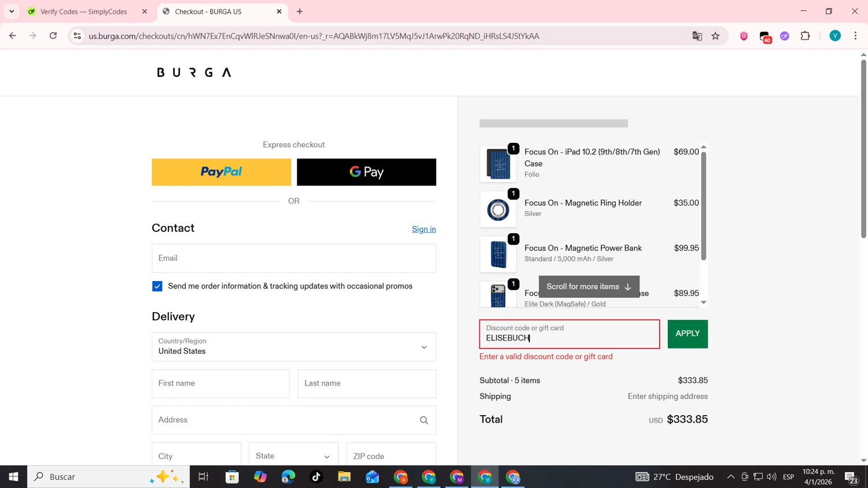Screen dimensions: 868x488
Task: Click the ZIP code field
Action: pos(391,455)
